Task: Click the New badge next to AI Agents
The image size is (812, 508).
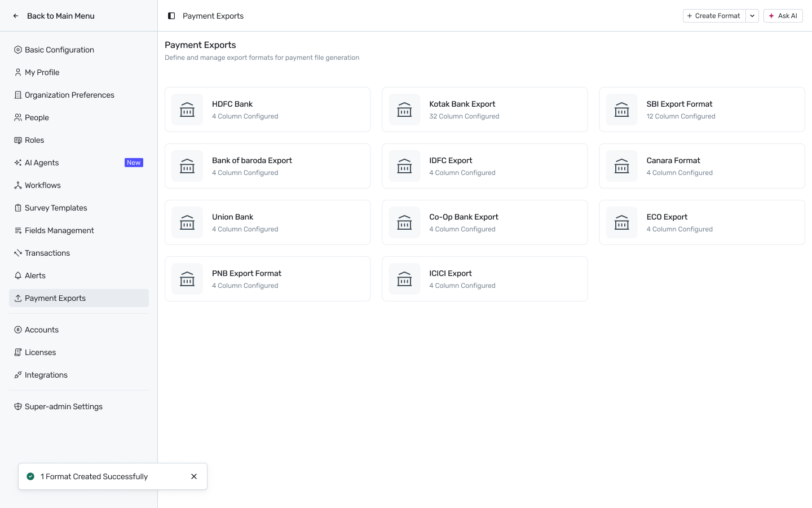Action: click(x=134, y=163)
